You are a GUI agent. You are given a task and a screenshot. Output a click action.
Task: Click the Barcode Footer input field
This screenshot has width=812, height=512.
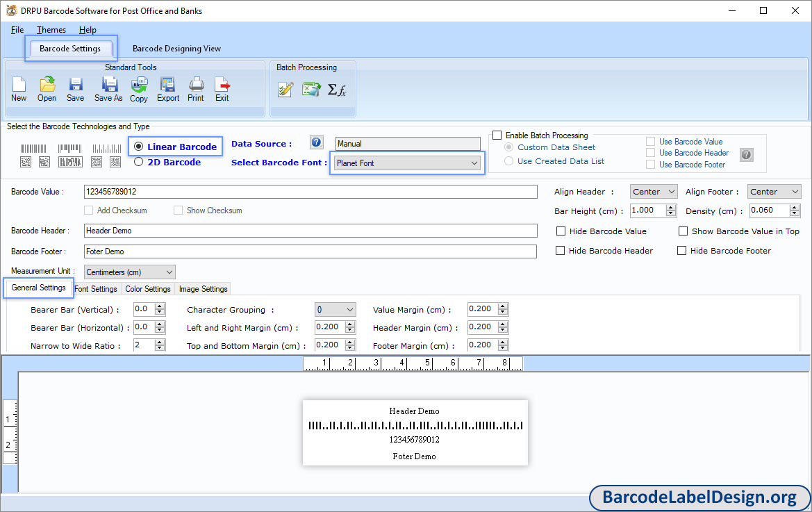(310, 251)
